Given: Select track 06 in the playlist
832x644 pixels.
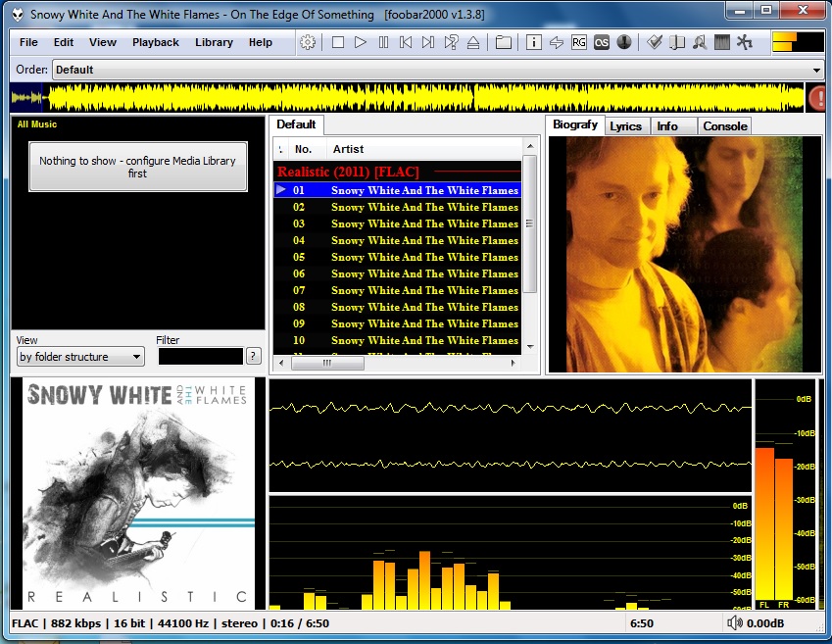Looking at the screenshot, I should [398, 273].
